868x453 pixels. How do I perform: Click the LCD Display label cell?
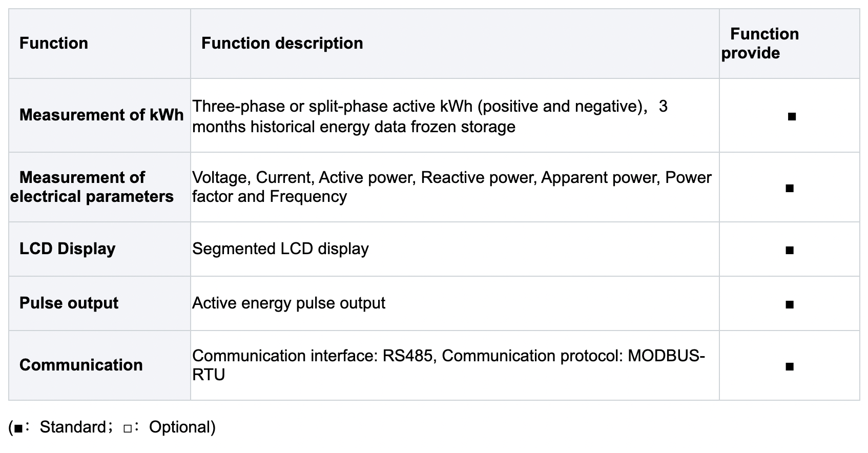67,249
